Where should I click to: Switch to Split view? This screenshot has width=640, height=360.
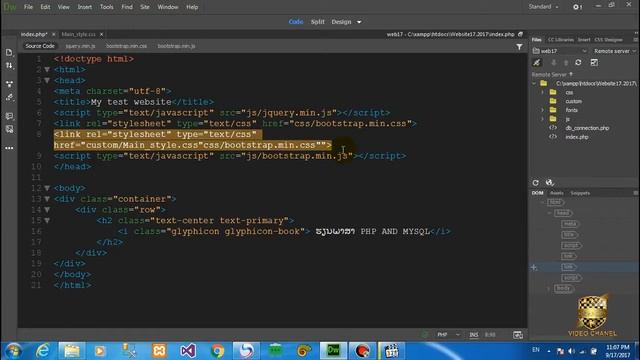tap(318, 22)
